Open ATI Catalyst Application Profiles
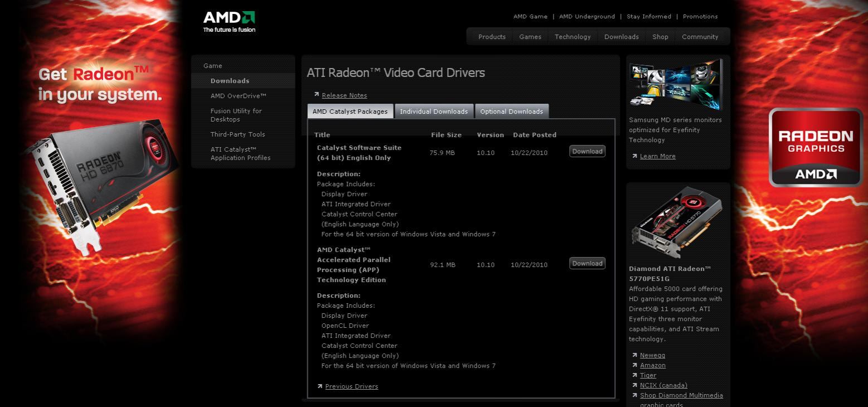This screenshot has height=407, width=868. coord(240,153)
